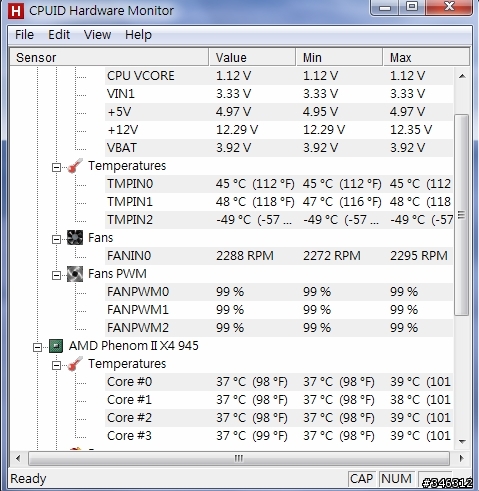Select the TMPIN1 temperature row
The image size is (479, 491).
(x=279, y=202)
